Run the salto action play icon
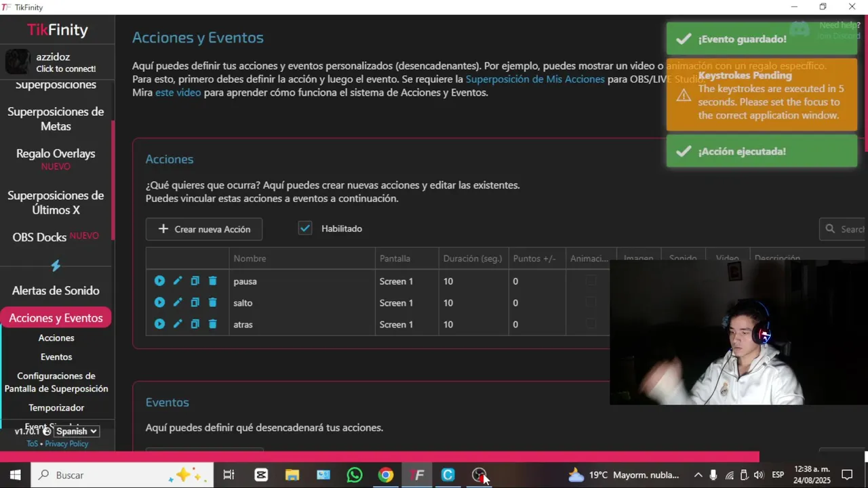 159,302
